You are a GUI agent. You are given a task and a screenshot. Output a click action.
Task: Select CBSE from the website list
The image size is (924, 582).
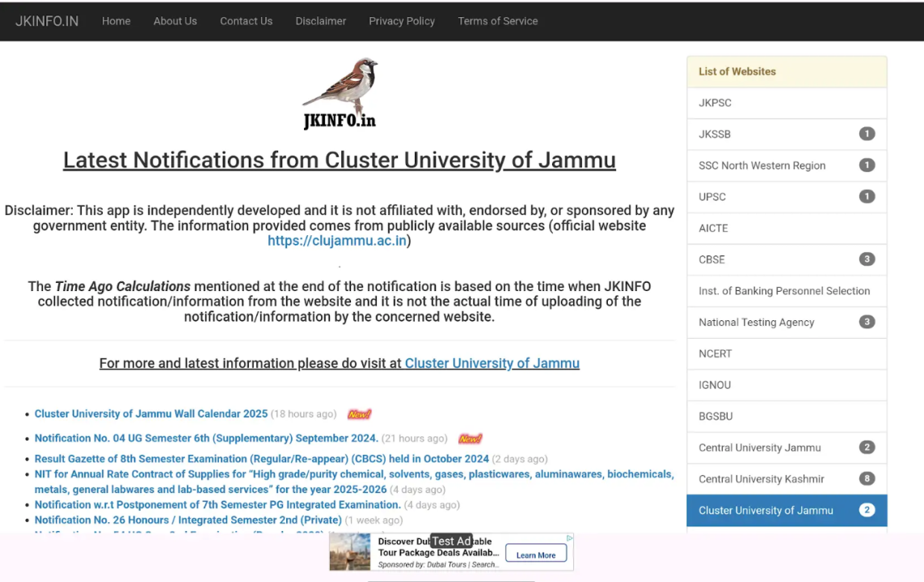(x=787, y=259)
